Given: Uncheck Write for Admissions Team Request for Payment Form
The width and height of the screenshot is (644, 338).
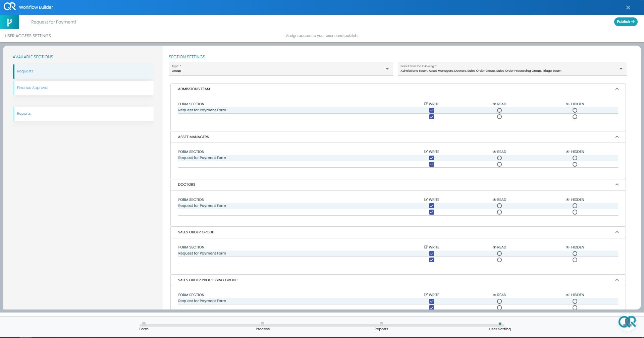Looking at the screenshot, I should (x=432, y=110).
